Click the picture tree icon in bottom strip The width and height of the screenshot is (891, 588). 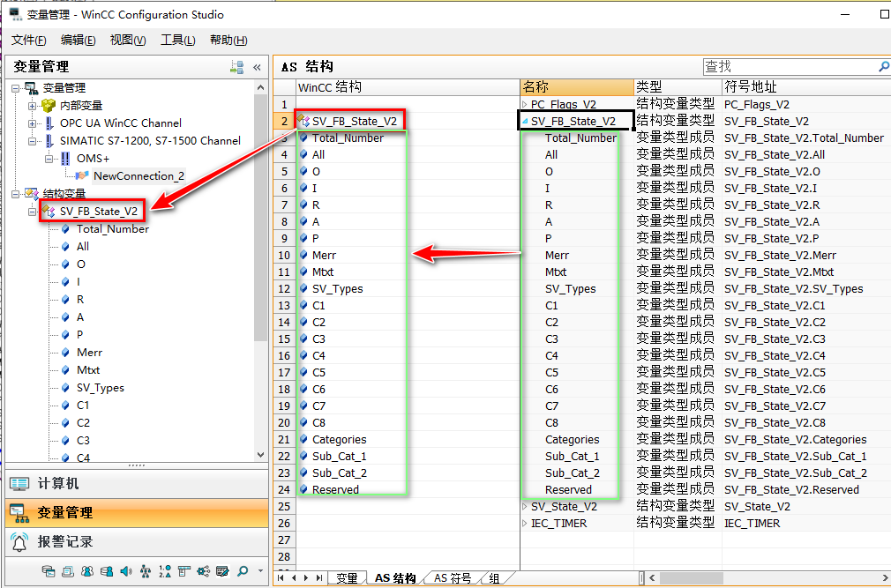[145, 571]
